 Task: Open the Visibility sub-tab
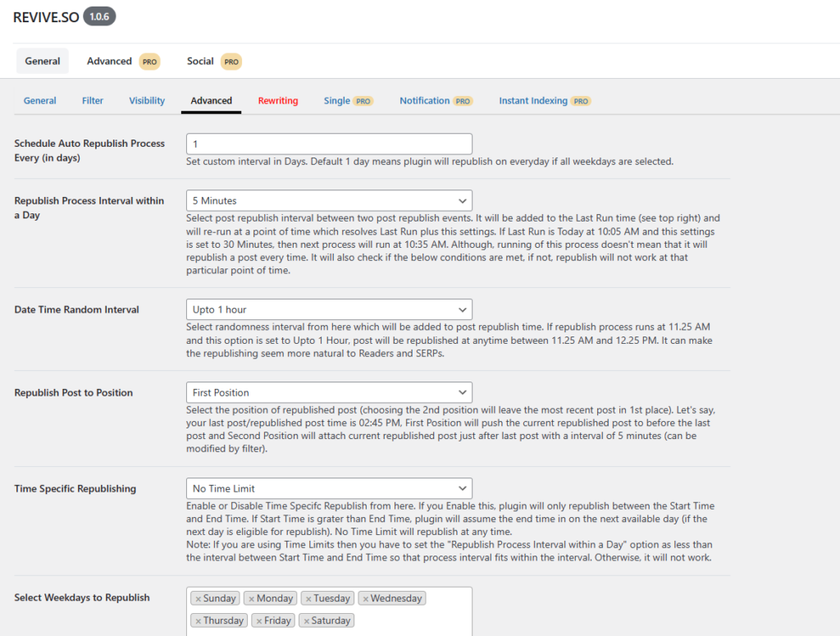147,101
